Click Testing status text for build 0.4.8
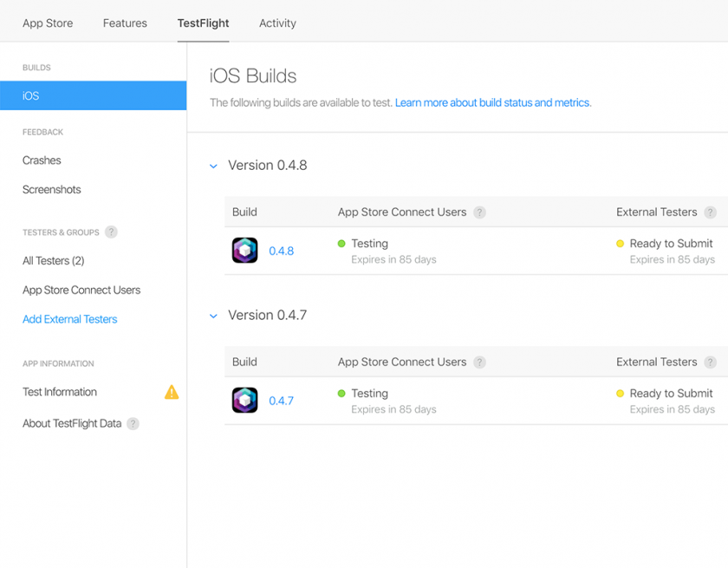728x568 pixels. coord(369,244)
